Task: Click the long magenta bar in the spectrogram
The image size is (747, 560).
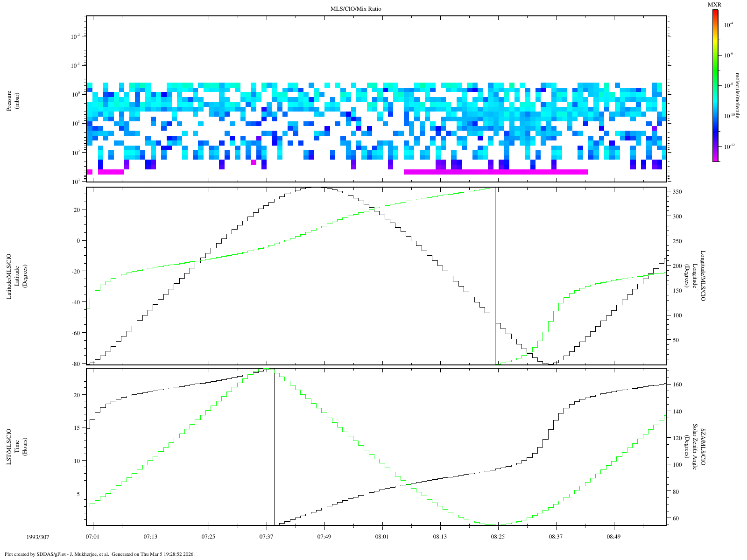Action: pos(495,172)
